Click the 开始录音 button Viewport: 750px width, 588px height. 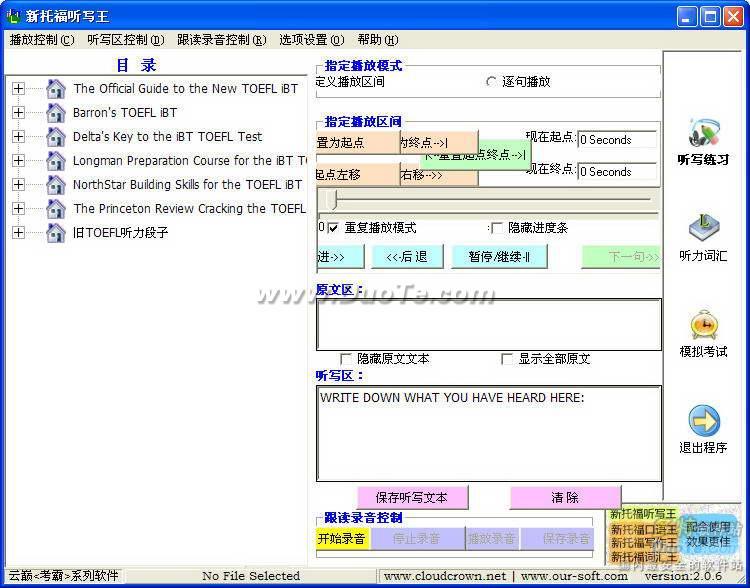(342, 539)
